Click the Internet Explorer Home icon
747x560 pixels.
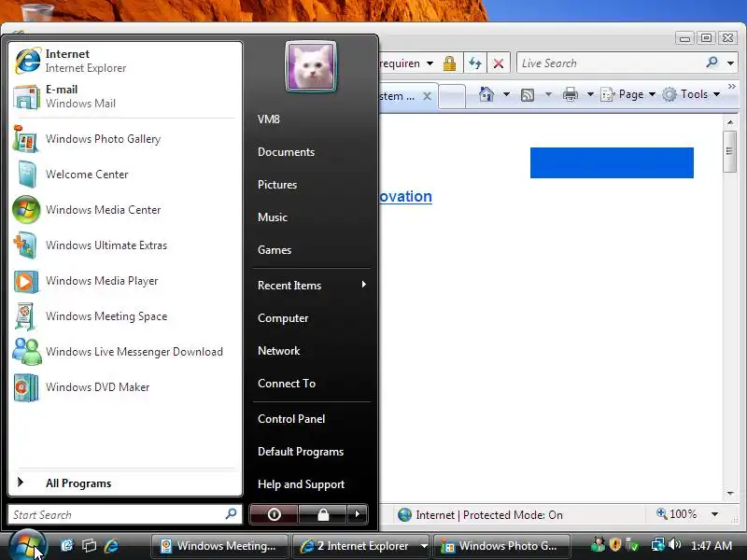[x=486, y=94]
